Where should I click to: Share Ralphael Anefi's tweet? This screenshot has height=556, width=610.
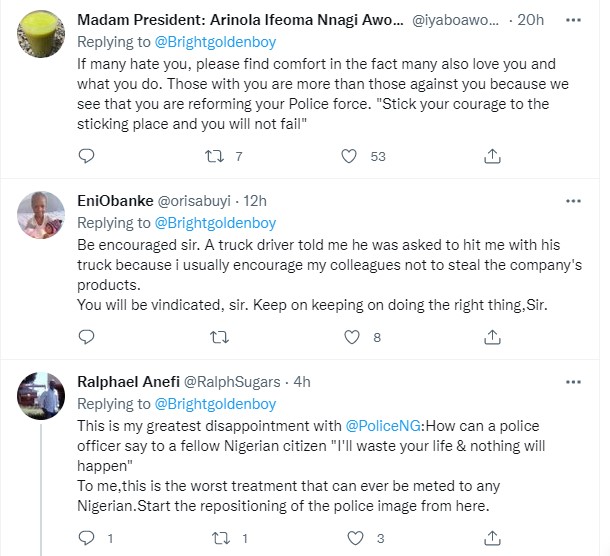492,538
